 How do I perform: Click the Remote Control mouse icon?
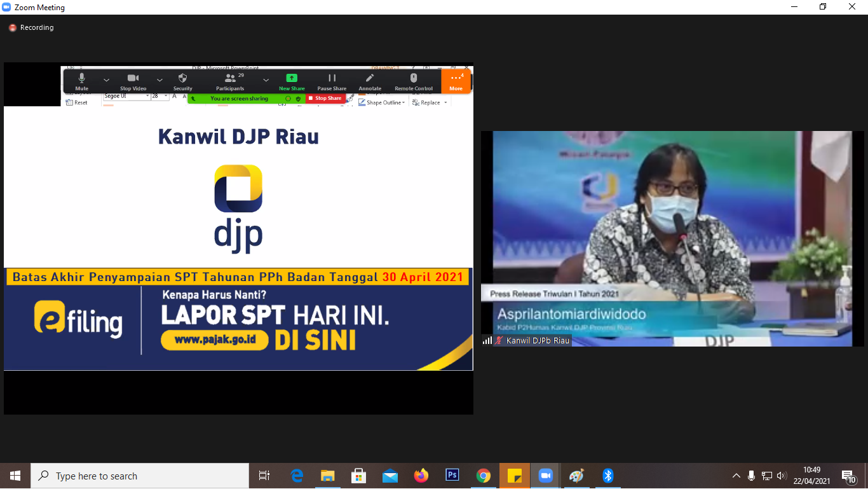point(414,81)
